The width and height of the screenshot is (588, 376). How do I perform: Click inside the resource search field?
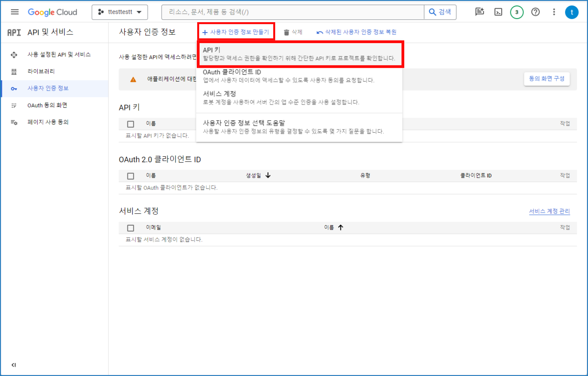(x=277, y=12)
